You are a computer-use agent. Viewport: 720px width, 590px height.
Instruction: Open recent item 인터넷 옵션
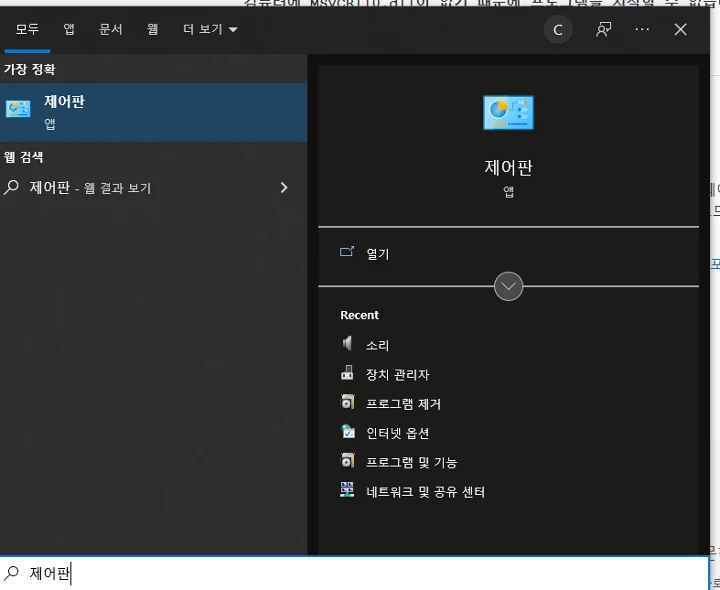tap(397, 433)
